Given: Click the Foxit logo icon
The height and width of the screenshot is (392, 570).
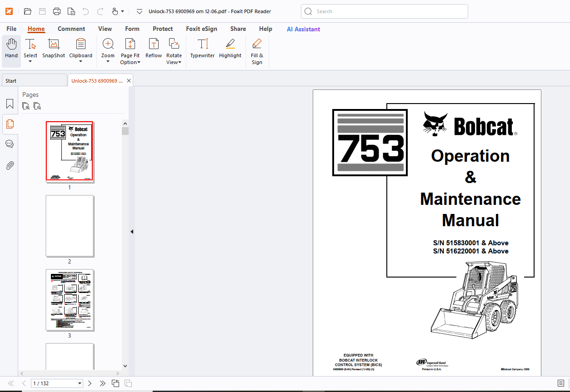Looking at the screenshot, I should 9,11.
